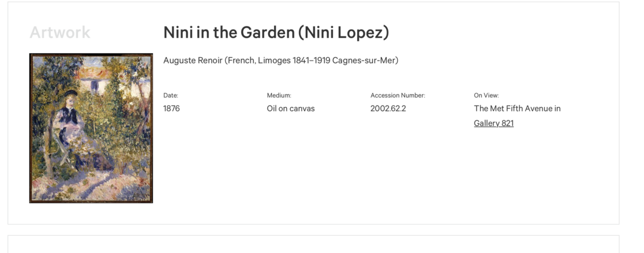Select the faded Artwork section heading
Image resolution: width=644 pixels, height=253 pixels.
[x=60, y=32]
